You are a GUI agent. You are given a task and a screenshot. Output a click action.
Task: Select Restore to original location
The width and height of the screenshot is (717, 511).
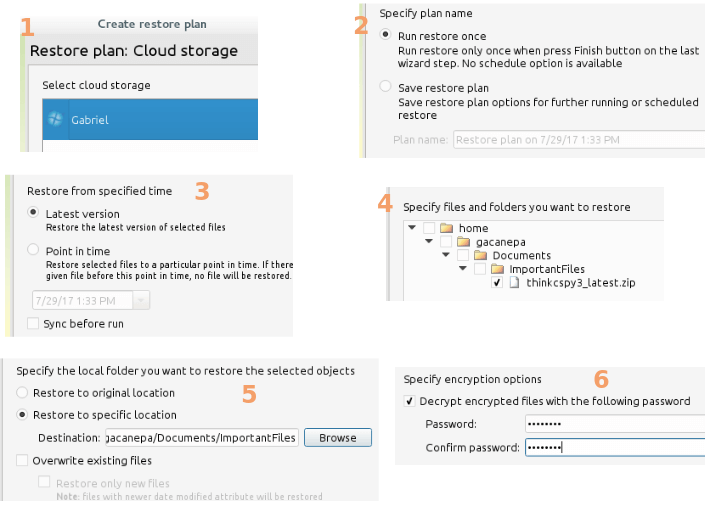coord(22,392)
